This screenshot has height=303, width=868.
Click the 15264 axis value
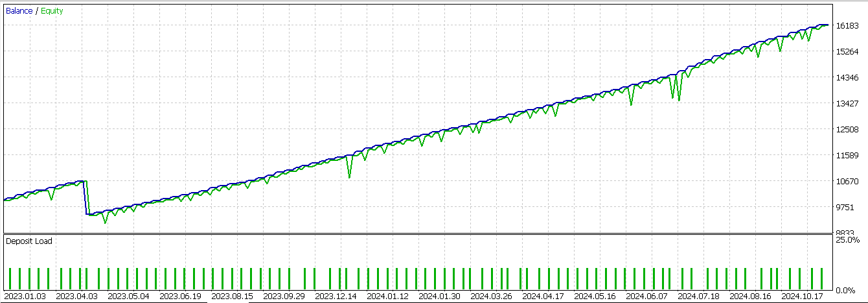[846, 52]
